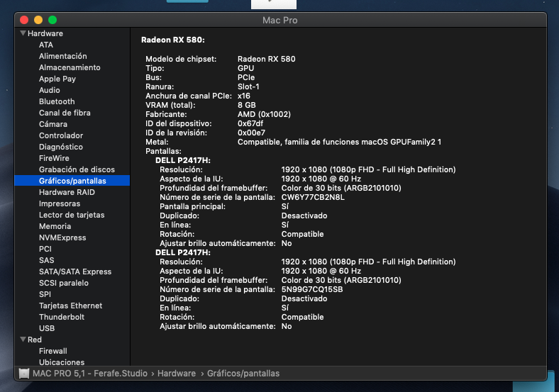This screenshot has width=559, height=392.
Task: Select USB in the sidebar
Action: [x=47, y=328]
